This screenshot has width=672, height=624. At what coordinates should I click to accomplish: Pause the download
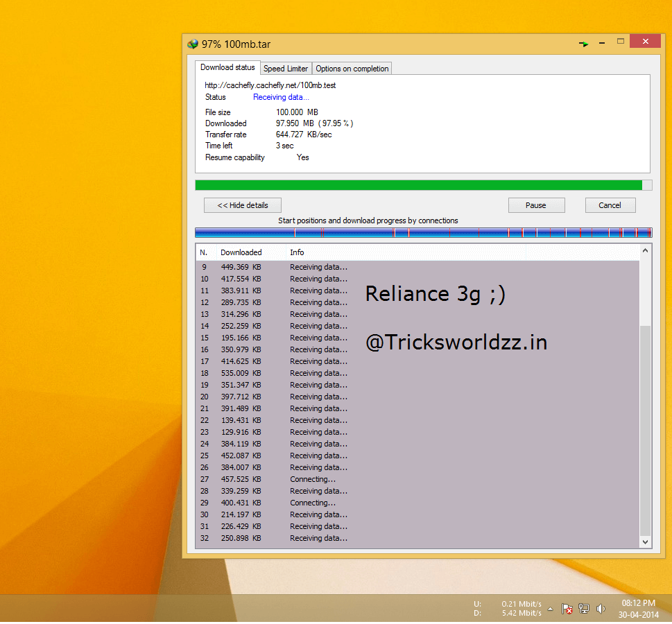(x=536, y=205)
